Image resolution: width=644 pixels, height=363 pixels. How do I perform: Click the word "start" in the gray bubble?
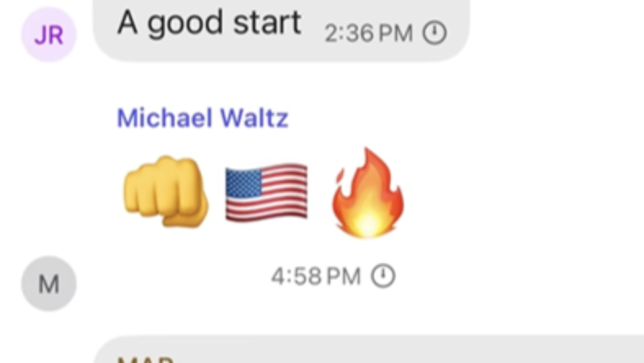[267, 23]
